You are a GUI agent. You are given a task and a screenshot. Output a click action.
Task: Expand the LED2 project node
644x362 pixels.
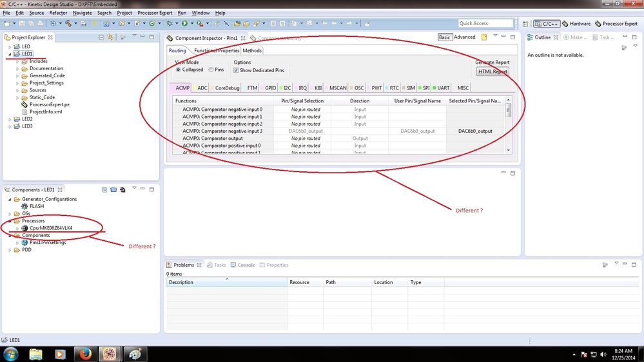click(10, 119)
